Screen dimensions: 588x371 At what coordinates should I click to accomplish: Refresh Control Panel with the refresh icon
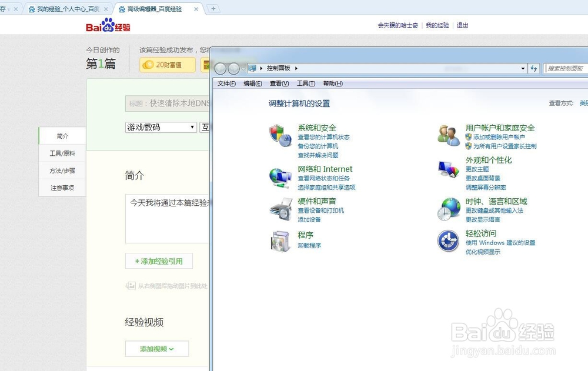(534, 68)
